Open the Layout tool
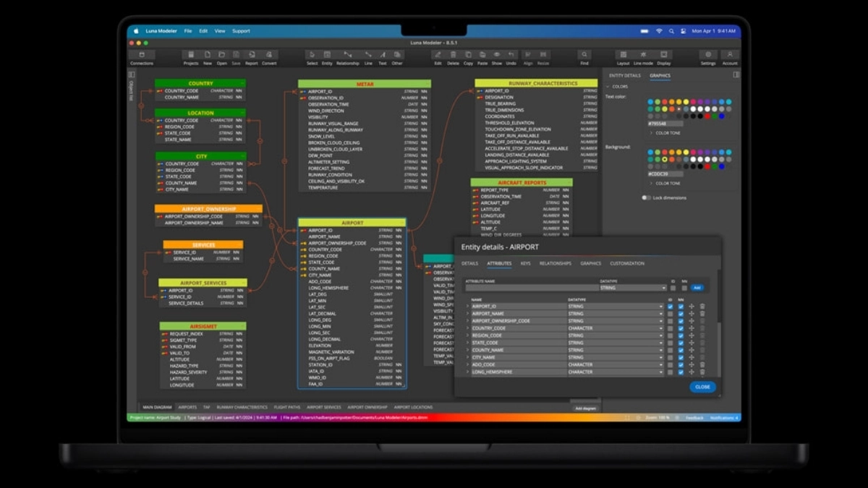 click(x=624, y=54)
